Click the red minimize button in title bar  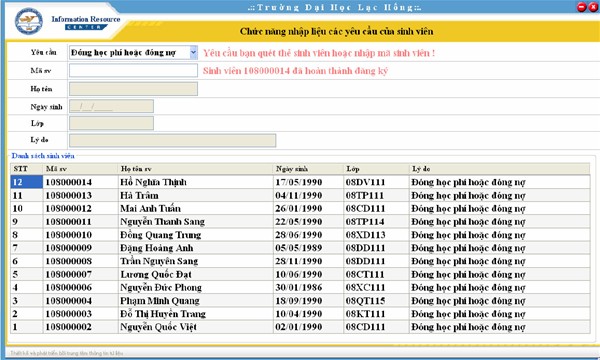(x=581, y=7)
